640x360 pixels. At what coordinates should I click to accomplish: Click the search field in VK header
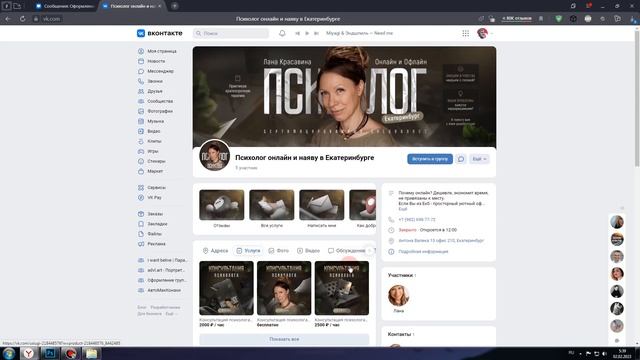pos(231,33)
